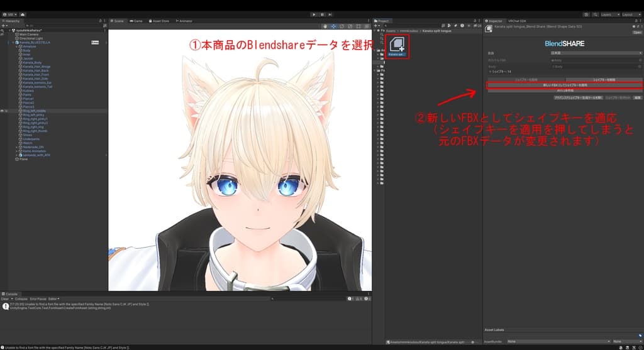The height and width of the screenshot is (350, 644).
Task: Click the Console Clear button
Action: tap(4, 298)
